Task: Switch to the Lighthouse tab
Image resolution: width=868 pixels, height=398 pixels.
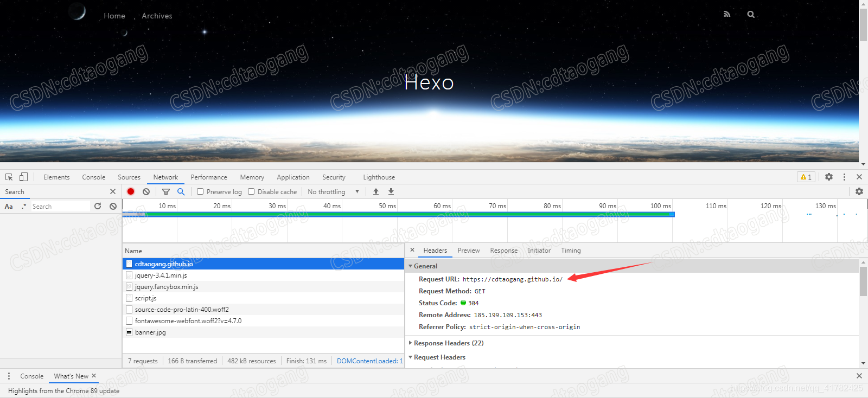Action: [x=379, y=177]
